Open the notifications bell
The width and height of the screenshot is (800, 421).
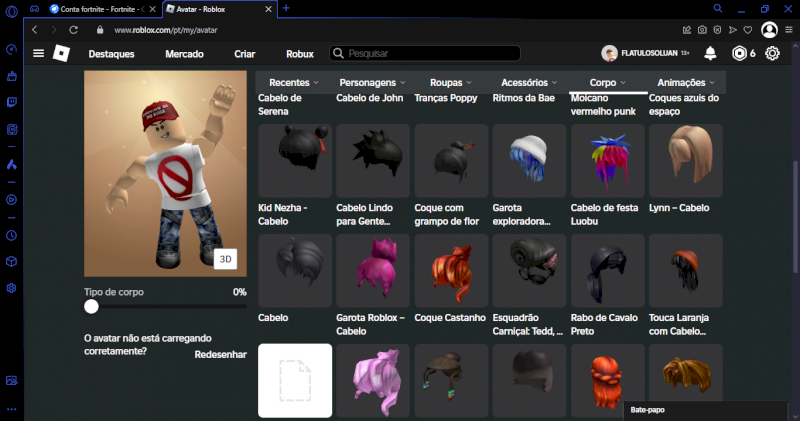(710, 53)
